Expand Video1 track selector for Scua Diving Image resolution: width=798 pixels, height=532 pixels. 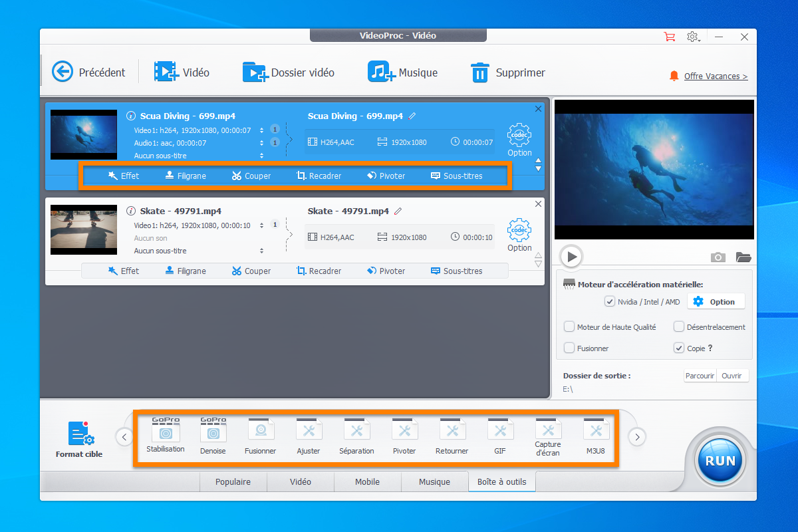pos(262,130)
